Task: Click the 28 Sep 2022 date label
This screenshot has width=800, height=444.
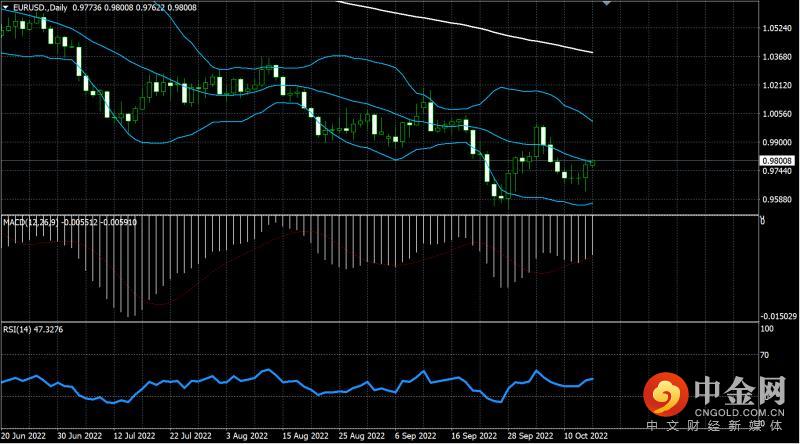Action: tap(530, 436)
